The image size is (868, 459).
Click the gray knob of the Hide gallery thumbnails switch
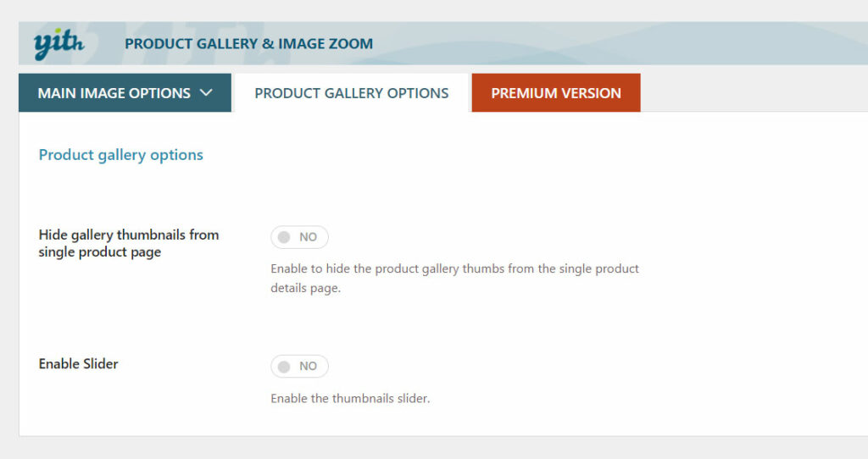click(x=284, y=237)
